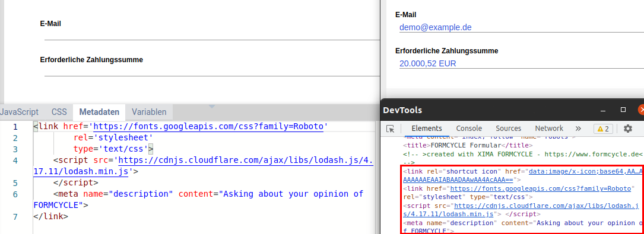Maximize the DevTools window

tap(623, 110)
